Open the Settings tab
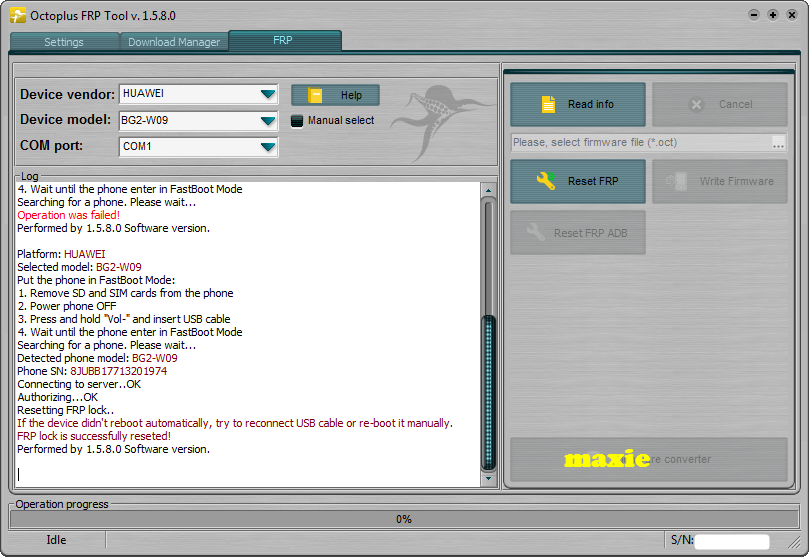The width and height of the screenshot is (809, 557). click(64, 42)
